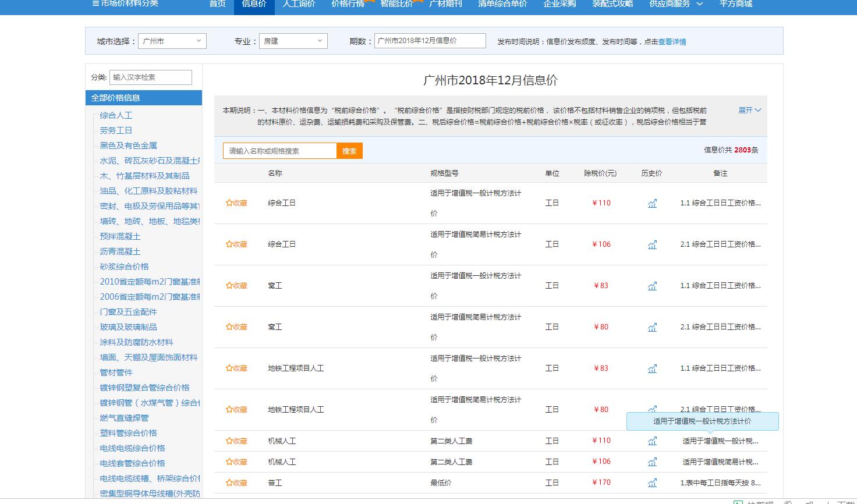The height and width of the screenshot is (504, 857).
Task: Open the 装配式攻略 tab
Action: click(x=612, y=3)
